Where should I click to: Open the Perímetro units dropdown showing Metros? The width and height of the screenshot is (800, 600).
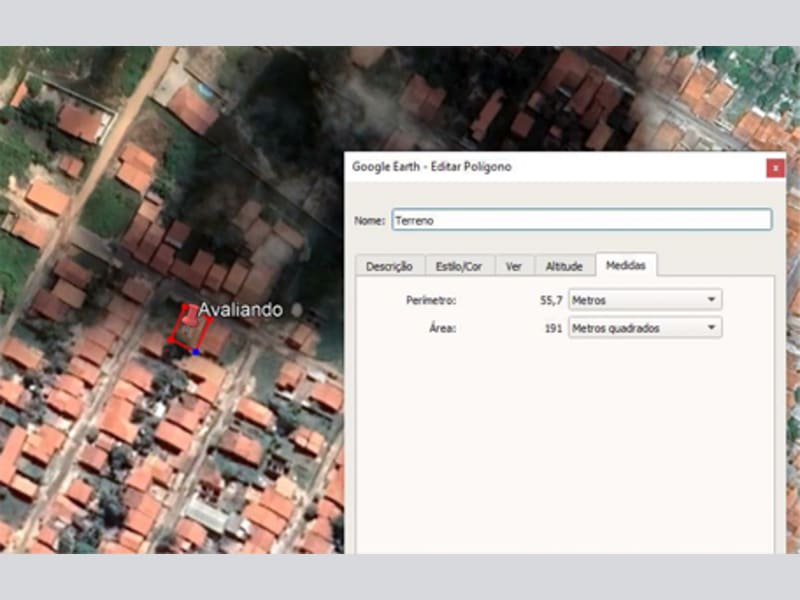pos(645,300)
